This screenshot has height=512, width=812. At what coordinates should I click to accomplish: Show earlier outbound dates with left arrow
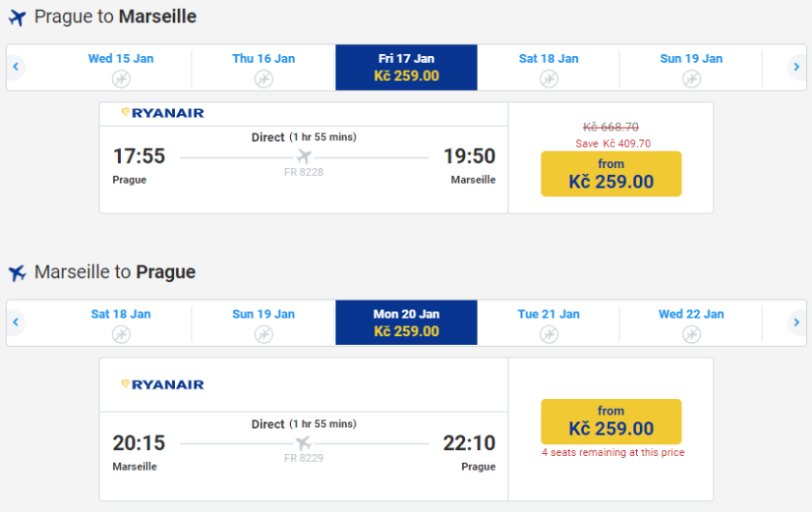(x=15, y=67)
